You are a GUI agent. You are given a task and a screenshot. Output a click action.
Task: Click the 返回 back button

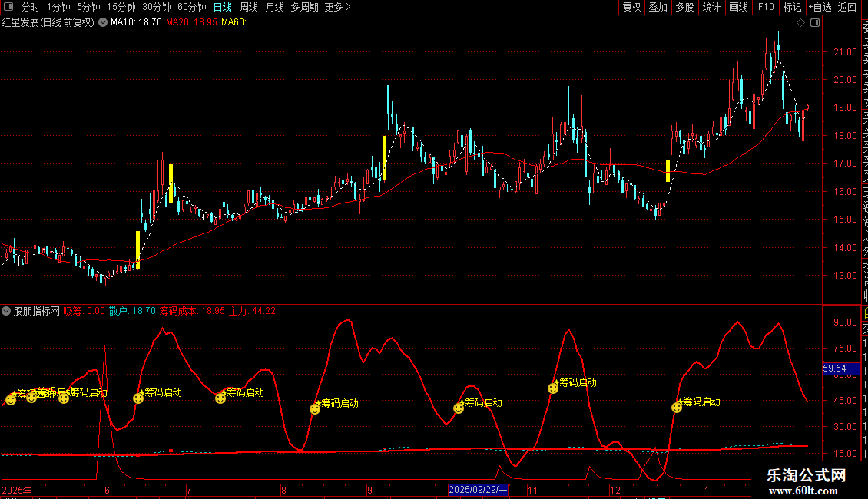847,7
